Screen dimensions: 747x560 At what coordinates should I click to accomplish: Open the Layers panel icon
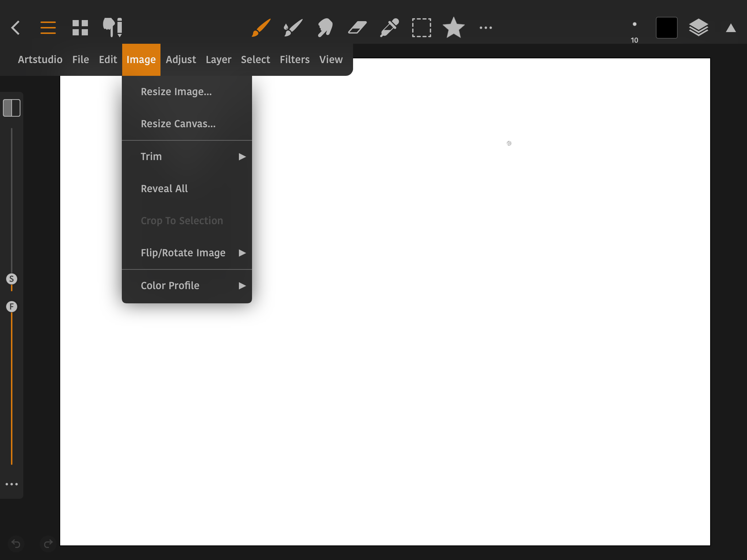[x=698, y=28]
